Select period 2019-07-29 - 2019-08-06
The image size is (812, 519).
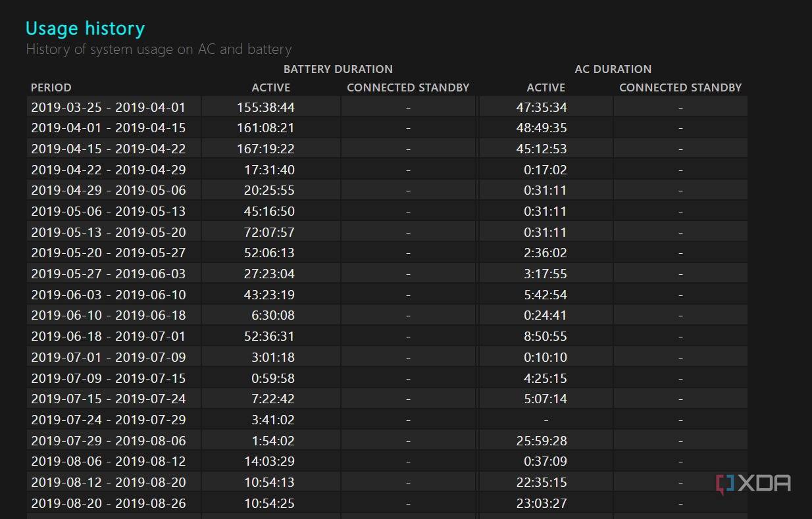(109, 441)
